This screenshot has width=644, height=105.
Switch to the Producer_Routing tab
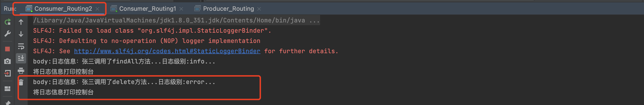[x=228, y=9]
